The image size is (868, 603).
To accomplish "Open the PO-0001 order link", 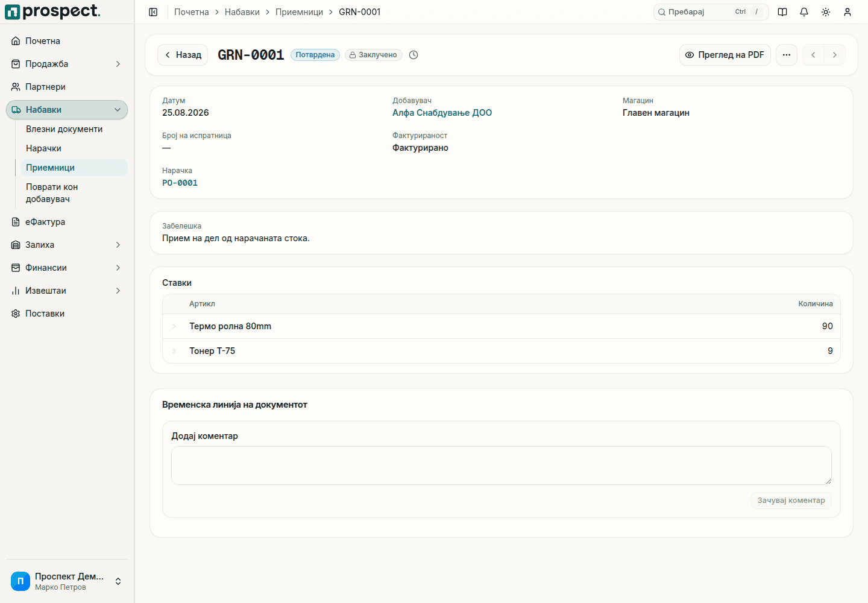I will click(x=180, y=183).
